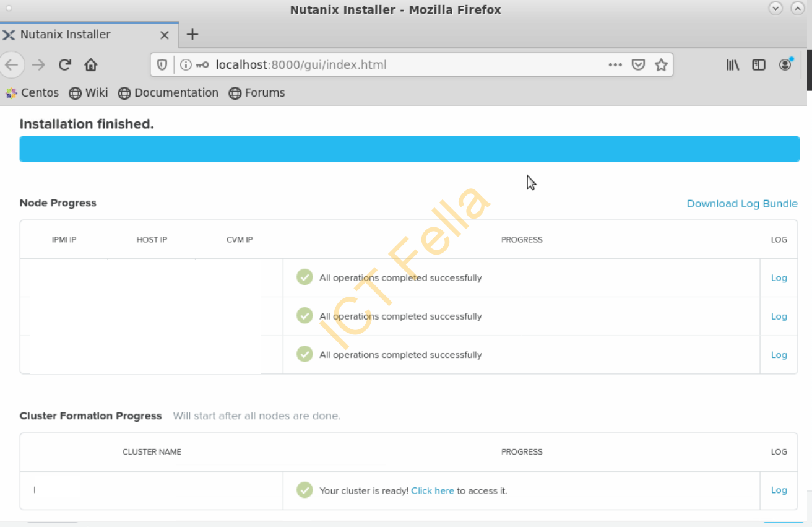The width and height of the screenshot is (812, 527).
Task: Click third node's green success checkmark
Action: pos(304,354)
